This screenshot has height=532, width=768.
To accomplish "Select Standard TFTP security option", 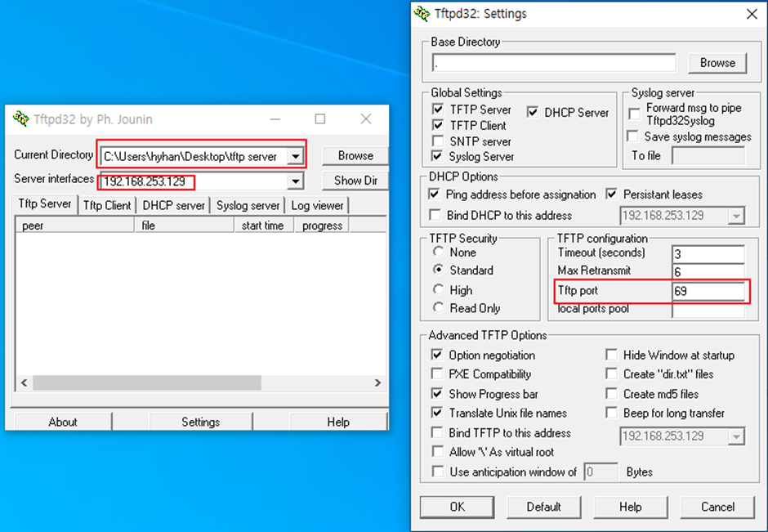I will pyautogui.click(x=439, y=270).
